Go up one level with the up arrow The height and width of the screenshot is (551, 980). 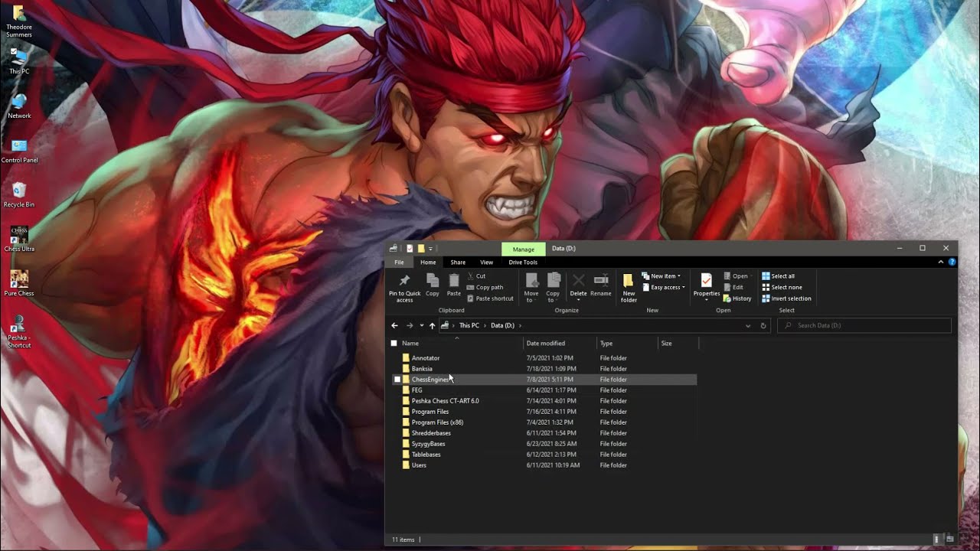pyautogui.click(x=432, y=325)
